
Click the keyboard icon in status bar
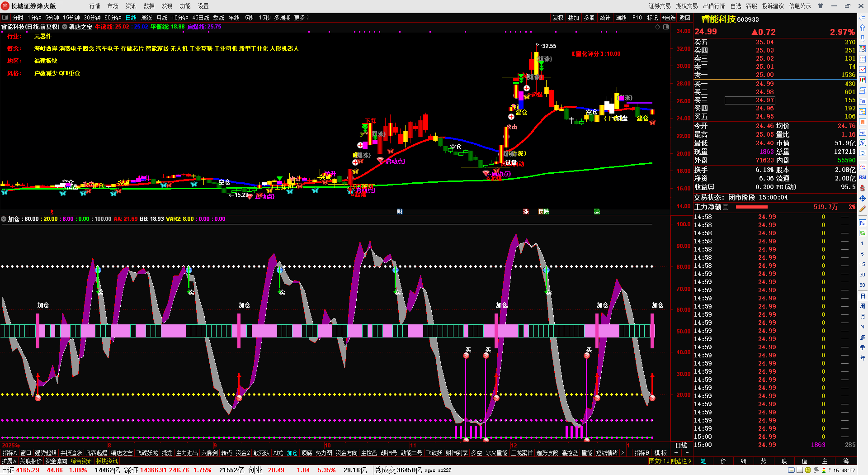[791, 470]
